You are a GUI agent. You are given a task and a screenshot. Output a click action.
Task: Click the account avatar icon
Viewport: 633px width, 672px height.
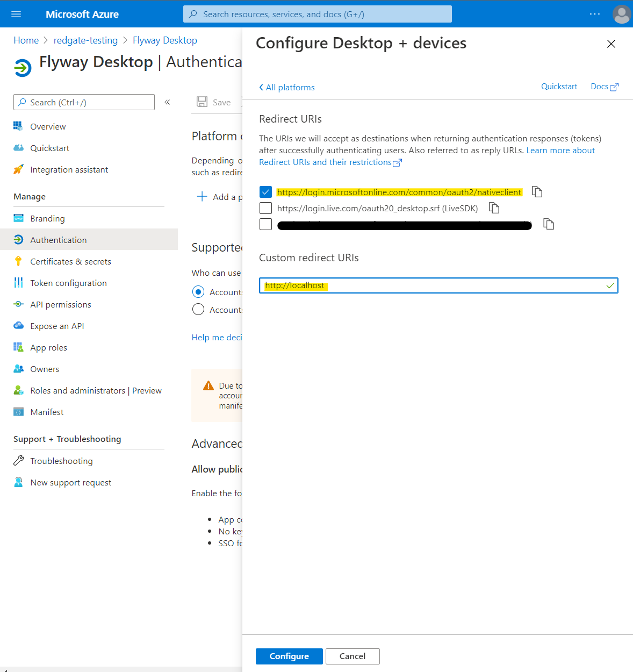621,14
